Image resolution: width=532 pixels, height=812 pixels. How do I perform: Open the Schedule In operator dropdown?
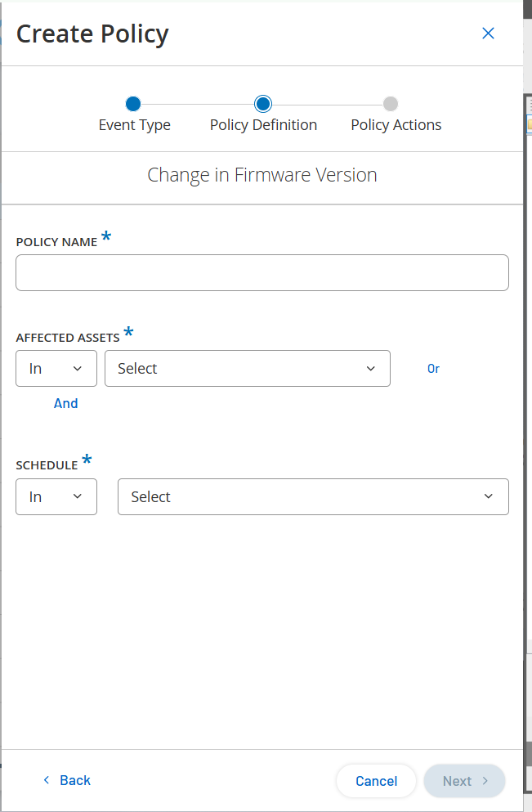(x=56, y=497)
